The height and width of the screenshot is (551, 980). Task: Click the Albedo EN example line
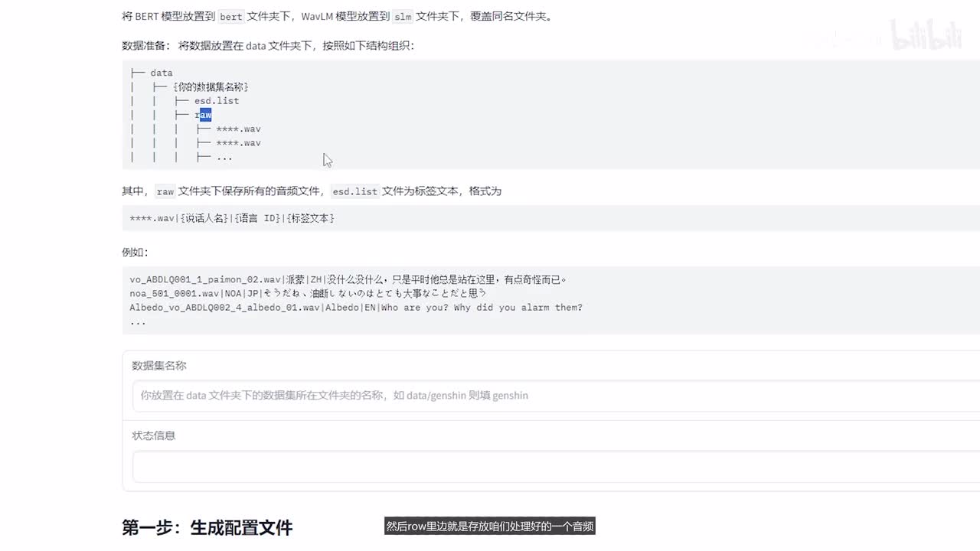(x=356, y=308)
